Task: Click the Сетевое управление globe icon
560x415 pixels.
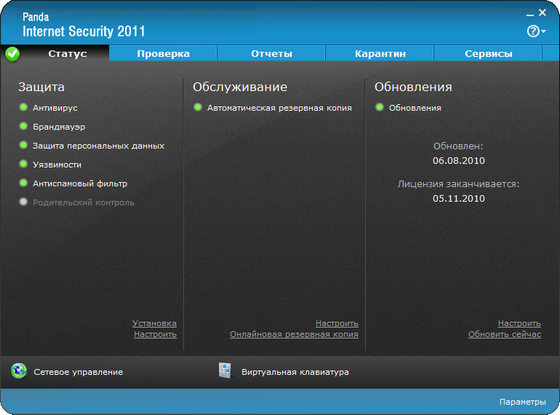Action: 19,371
